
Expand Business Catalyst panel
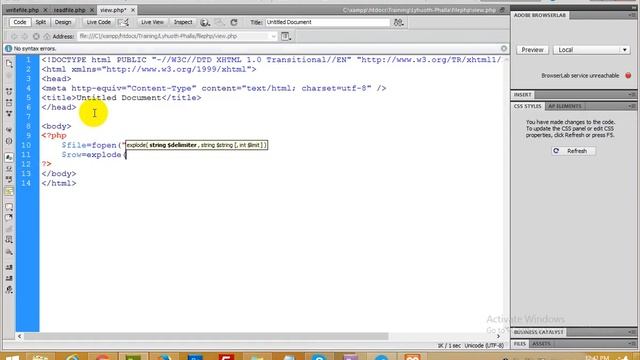pos(539,332)
